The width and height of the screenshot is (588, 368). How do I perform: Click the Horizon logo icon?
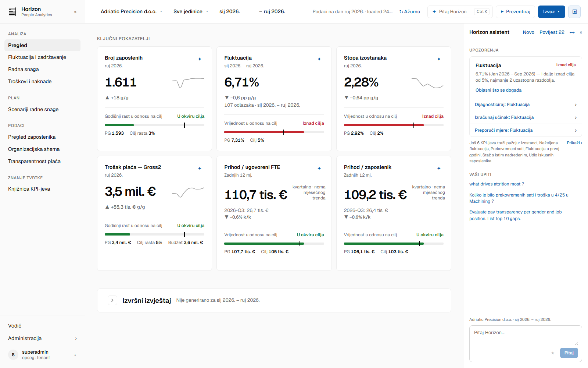point(12,12)
